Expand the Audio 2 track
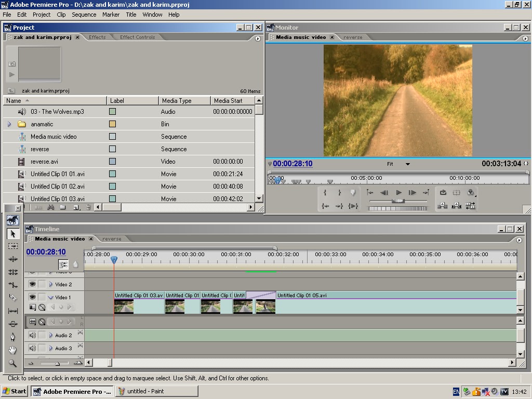 (51, 335)
